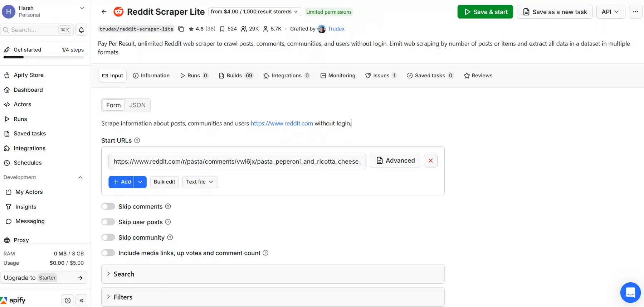Image resolution: width=644 pixels, height=307 pixels.
Task: Copy the trudax/reddit-scraper-lite actor ID
Action: pyautogui.click(x=181, y=29)
